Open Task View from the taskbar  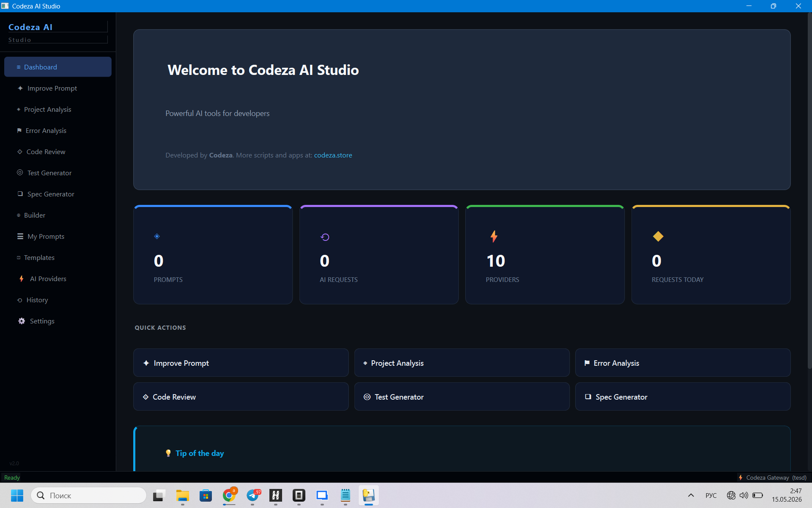[x=159, y=495]
